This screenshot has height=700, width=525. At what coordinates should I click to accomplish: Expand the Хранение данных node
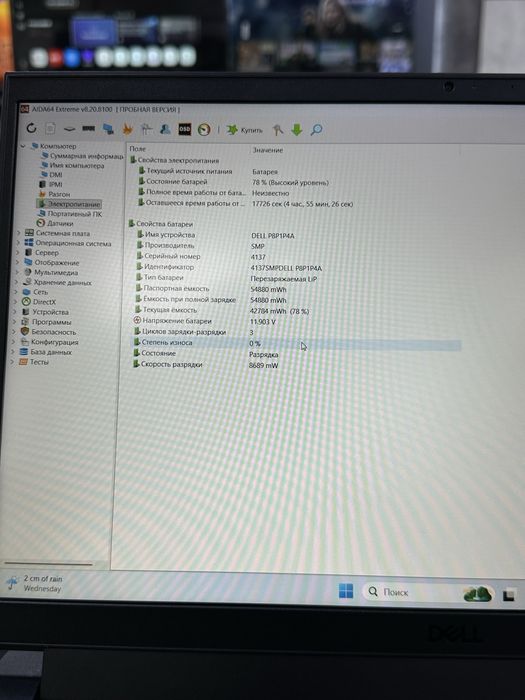point(17,282)
